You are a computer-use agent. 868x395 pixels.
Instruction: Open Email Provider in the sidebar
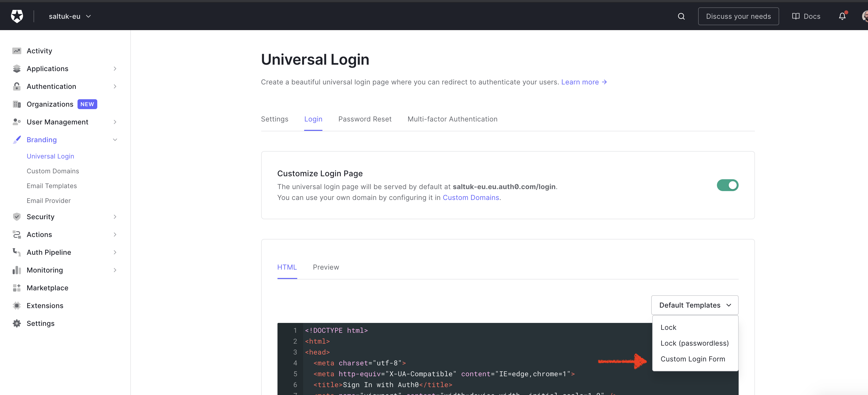tap(49, 200)
